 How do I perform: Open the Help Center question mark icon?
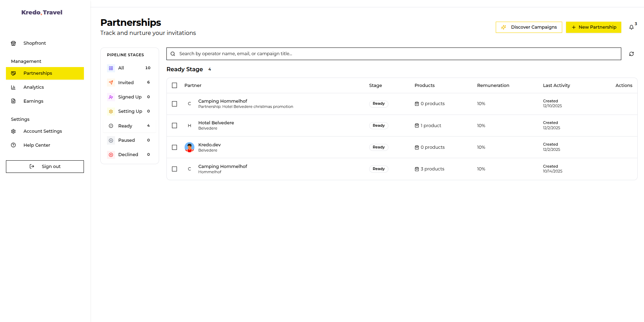click(13, 145)
